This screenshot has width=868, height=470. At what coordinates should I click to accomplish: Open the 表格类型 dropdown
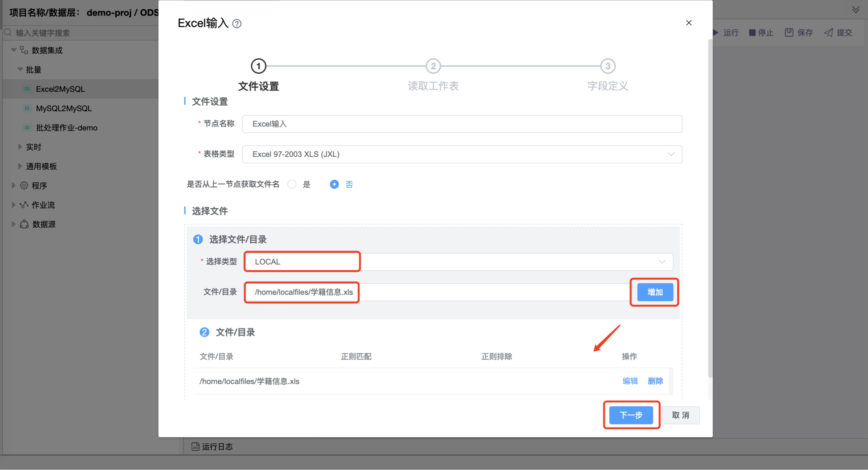462,154
